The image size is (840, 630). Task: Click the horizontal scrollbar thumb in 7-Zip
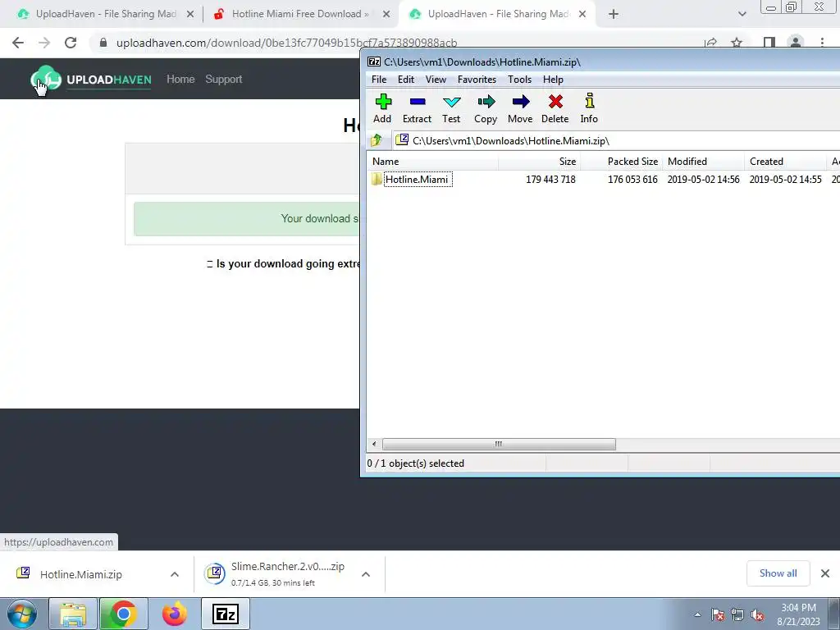point(499,444)
